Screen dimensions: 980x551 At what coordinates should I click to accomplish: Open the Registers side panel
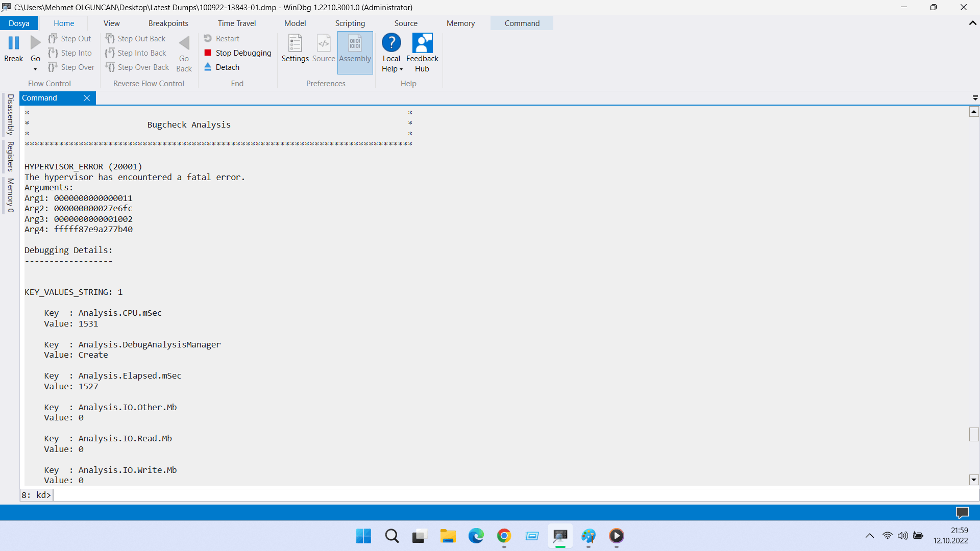[10, 157]
